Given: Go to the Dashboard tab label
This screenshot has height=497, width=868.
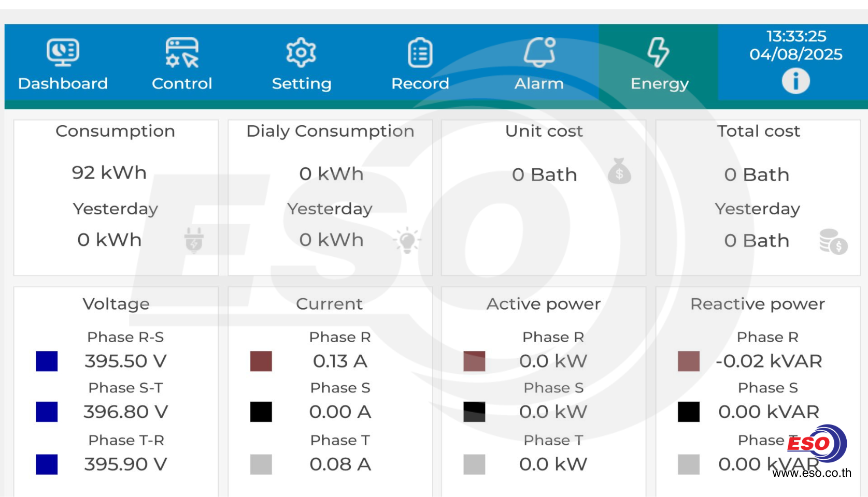Looking at the screenshot, I should coord(63,84).
